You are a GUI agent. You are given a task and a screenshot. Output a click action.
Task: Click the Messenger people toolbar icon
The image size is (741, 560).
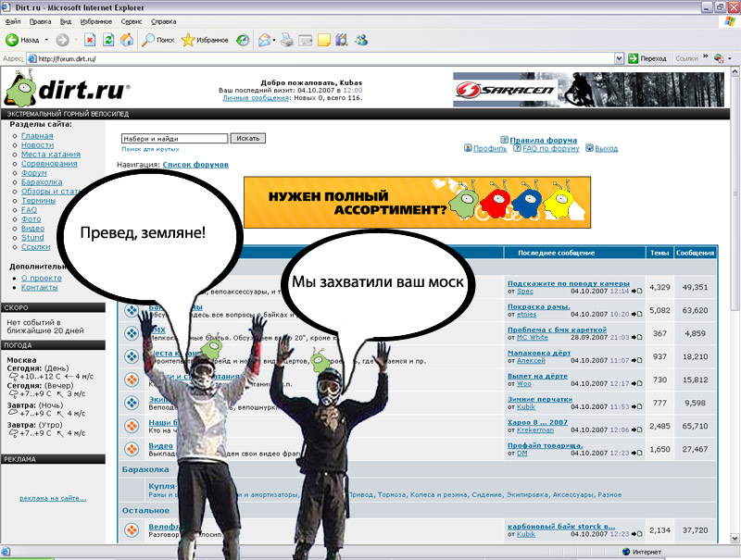pos(361,40)
